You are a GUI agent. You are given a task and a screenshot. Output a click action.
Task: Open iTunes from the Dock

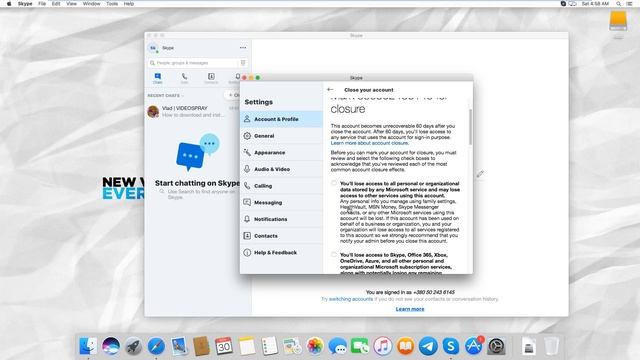tap(383, 346)
